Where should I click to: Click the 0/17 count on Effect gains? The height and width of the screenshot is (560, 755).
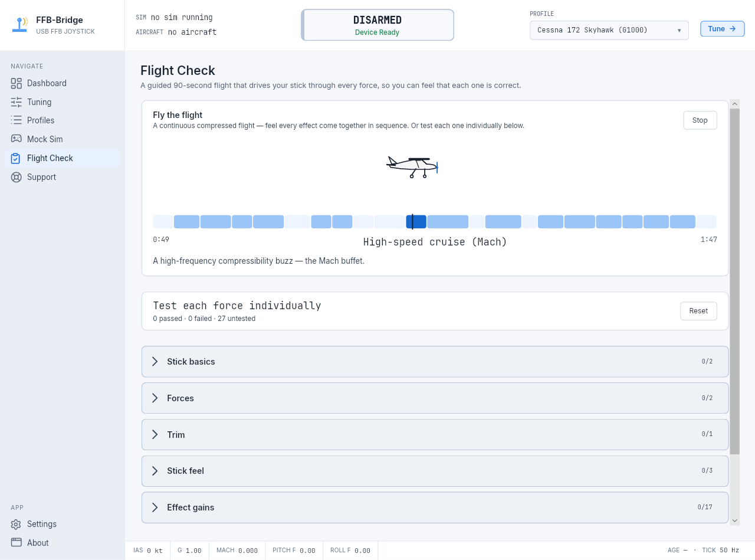(x=705, y=507)
